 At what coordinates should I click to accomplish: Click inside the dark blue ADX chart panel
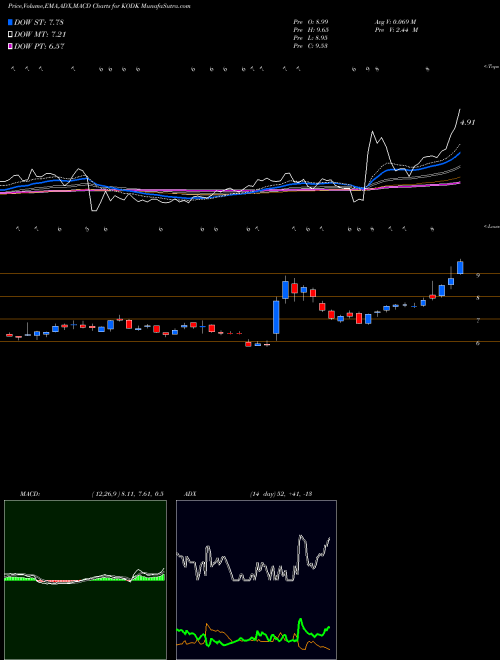pos(256,580)
